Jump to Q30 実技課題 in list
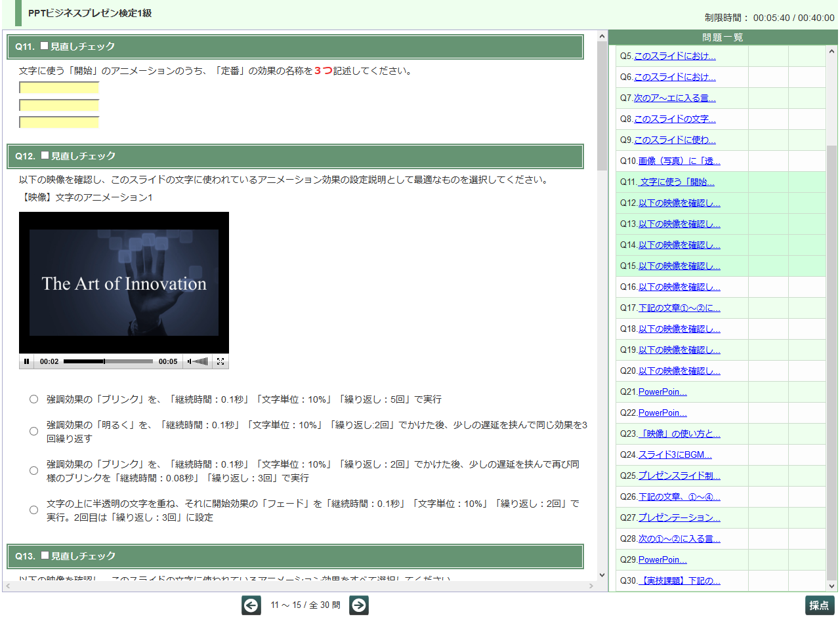This screenshot has width=840, height=625. click(680, 581)
